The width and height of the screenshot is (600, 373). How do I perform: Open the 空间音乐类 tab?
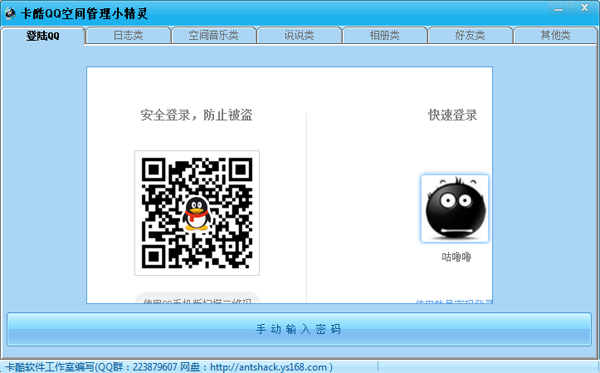(214, 36)
